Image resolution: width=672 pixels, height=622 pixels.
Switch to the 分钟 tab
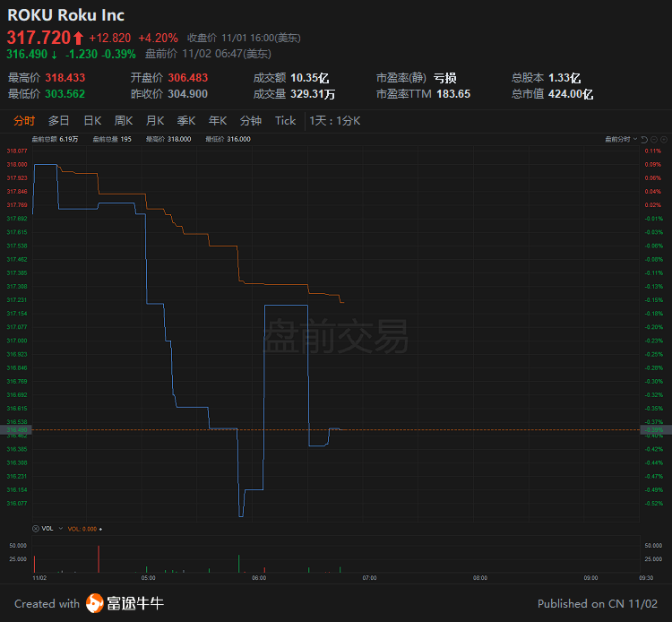tap(251, 121)
